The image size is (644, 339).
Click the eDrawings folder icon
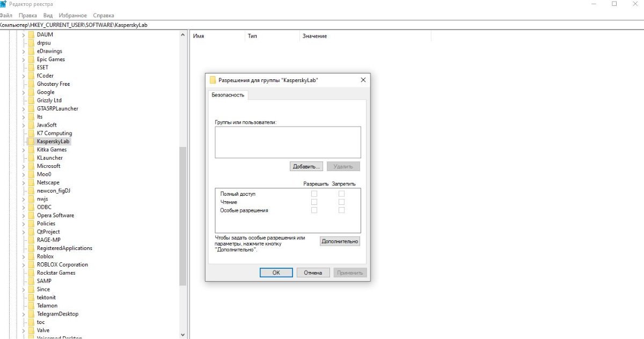[31, 51]
